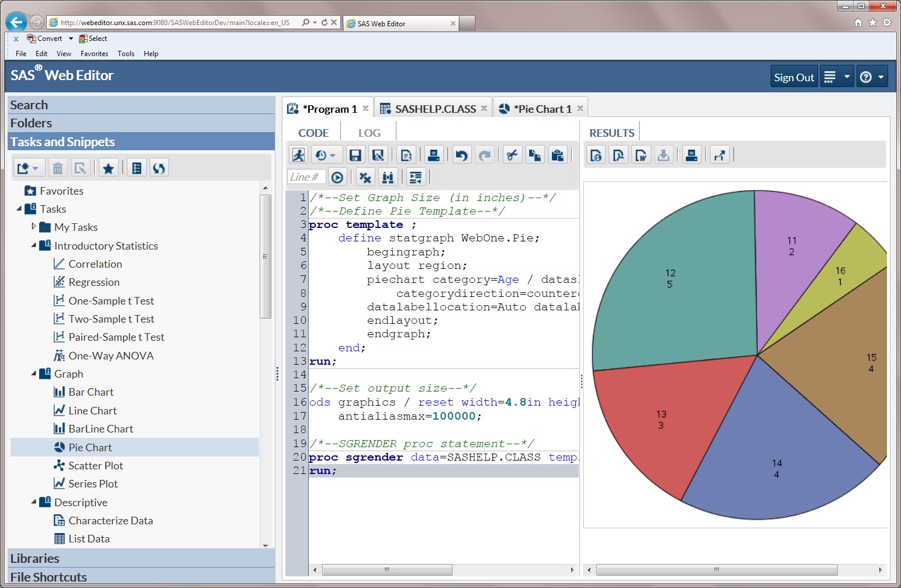Viewport: 901px width, 588px height.
Task: Download results as PDF
Action: coord(619,154)
